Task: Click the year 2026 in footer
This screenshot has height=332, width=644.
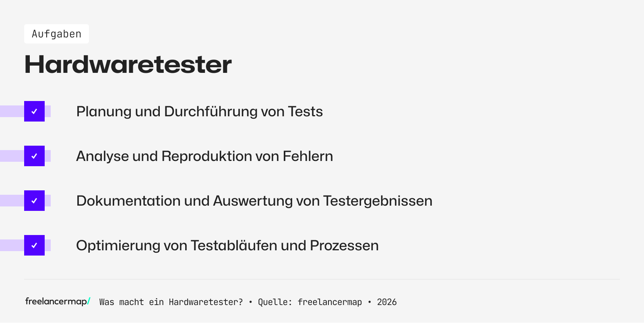Action: tap(386, 302)
